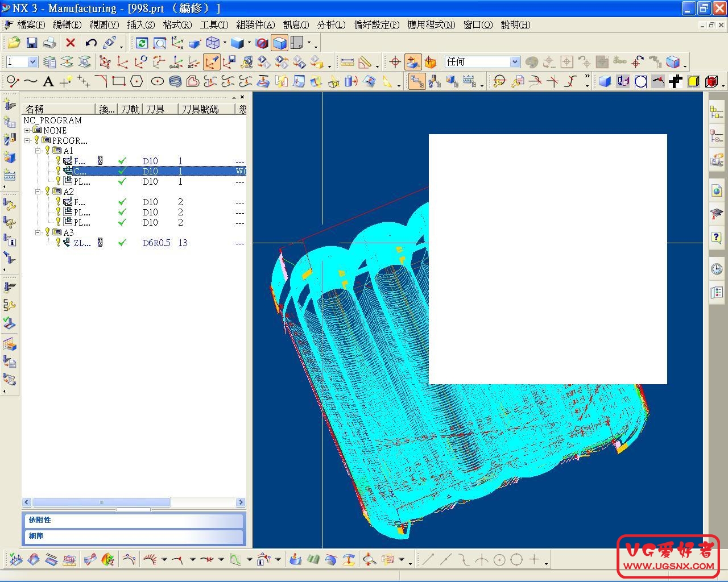
Task: Open the 視圖(V) menu
Action: (x=104, y=24)
